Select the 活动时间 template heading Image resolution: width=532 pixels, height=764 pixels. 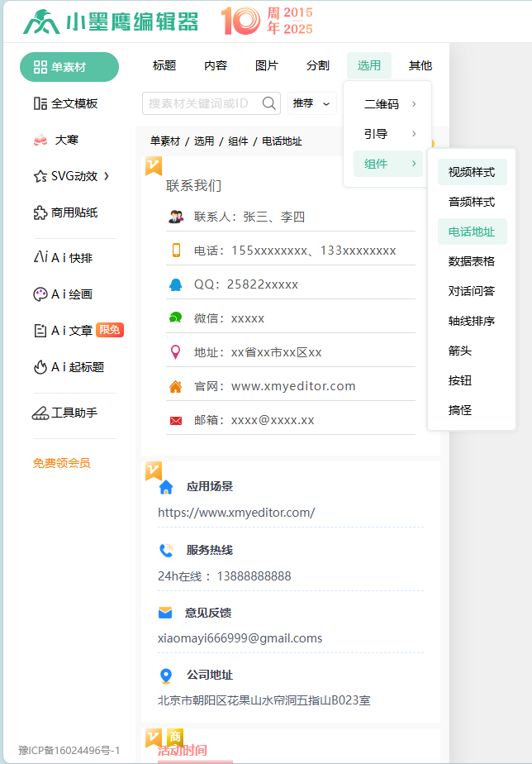coord(183,751)
